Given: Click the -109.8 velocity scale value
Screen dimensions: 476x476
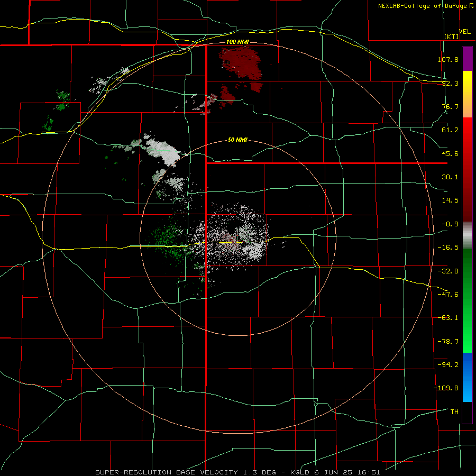Looking at the screenshot, I should coord(446,388).
